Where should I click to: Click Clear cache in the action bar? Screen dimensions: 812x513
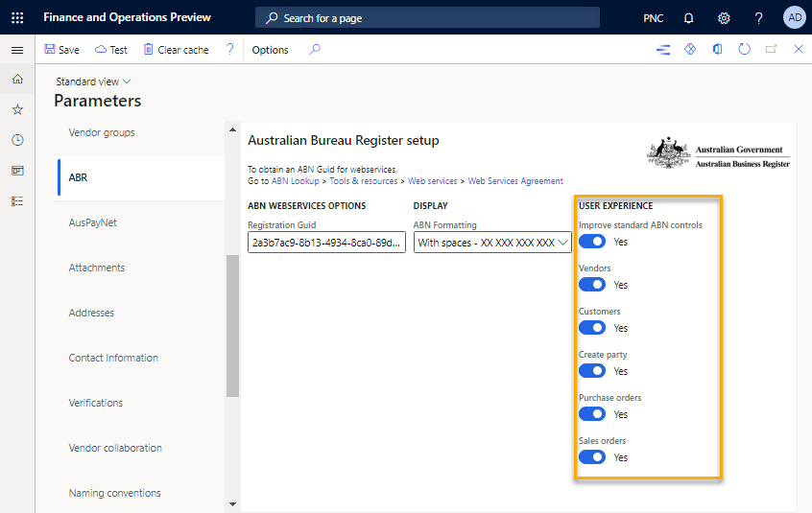click(176, 50)
